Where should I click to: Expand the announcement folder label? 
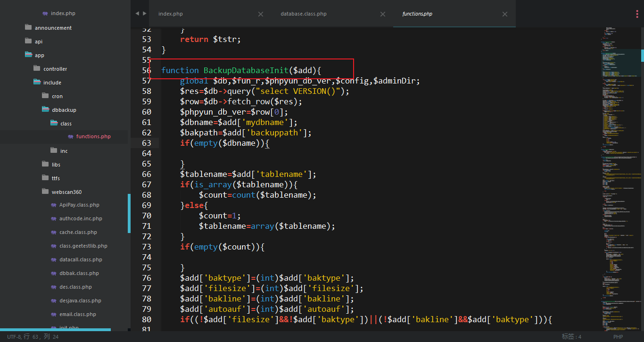(53, 28)
